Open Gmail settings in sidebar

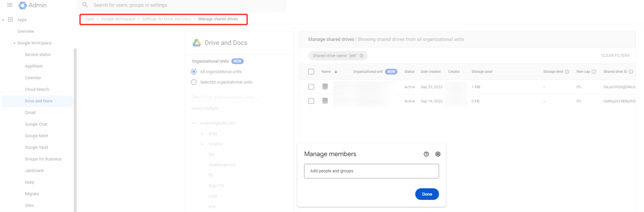pyautogui.click(x=31, y=113)
